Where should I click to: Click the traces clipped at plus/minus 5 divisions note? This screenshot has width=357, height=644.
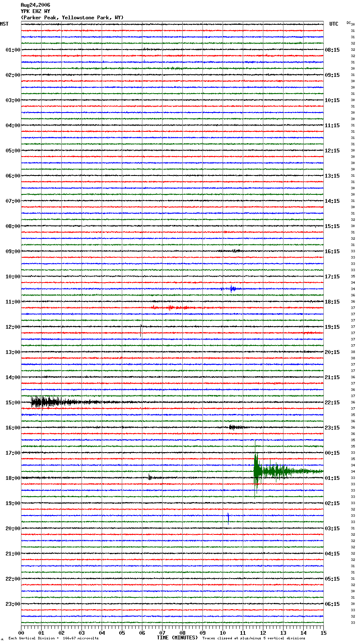(254, 639)
